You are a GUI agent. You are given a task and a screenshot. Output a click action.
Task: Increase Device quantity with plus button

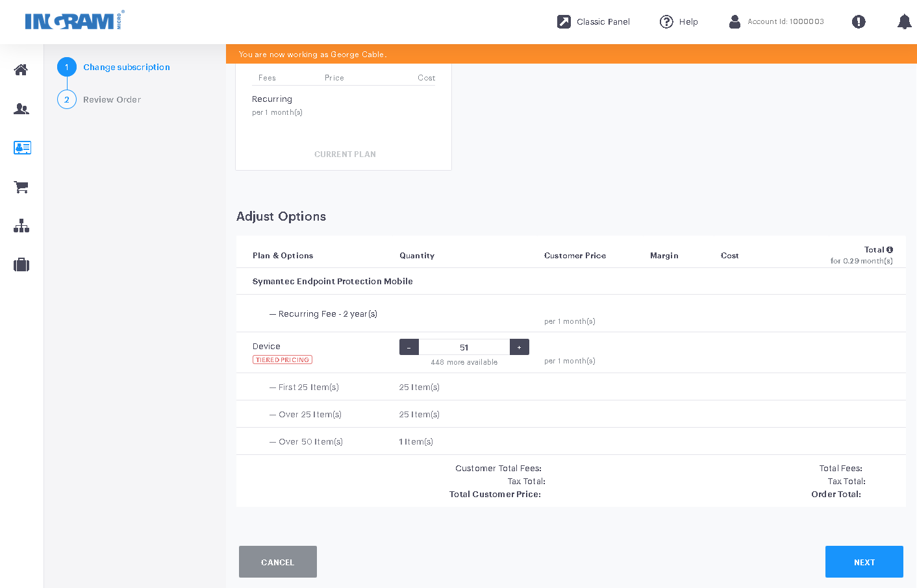point(520,347)
